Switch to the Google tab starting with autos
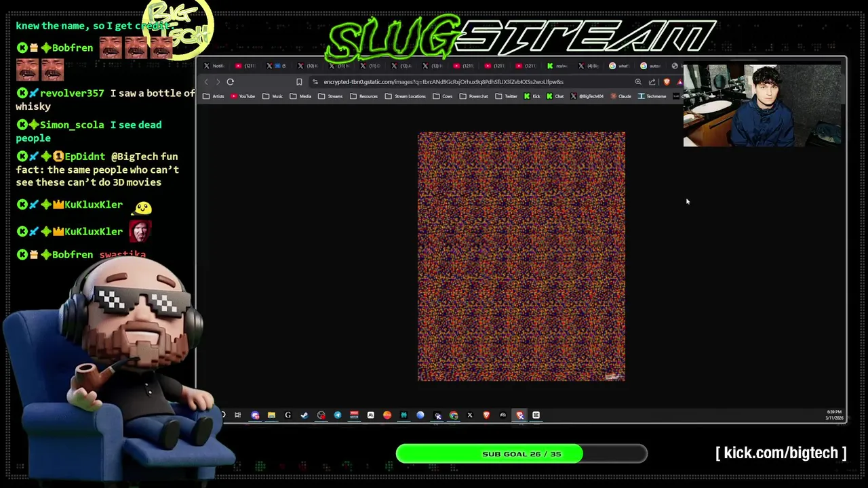 pyautogui.click(x=652, y=66)
